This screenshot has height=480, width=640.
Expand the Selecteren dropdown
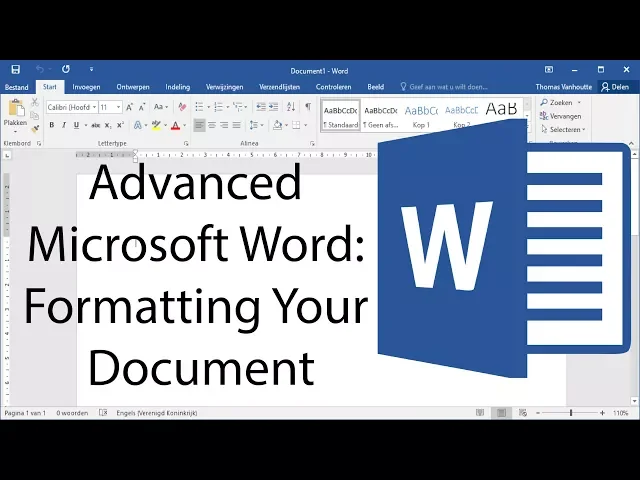(x=583, y=129)
